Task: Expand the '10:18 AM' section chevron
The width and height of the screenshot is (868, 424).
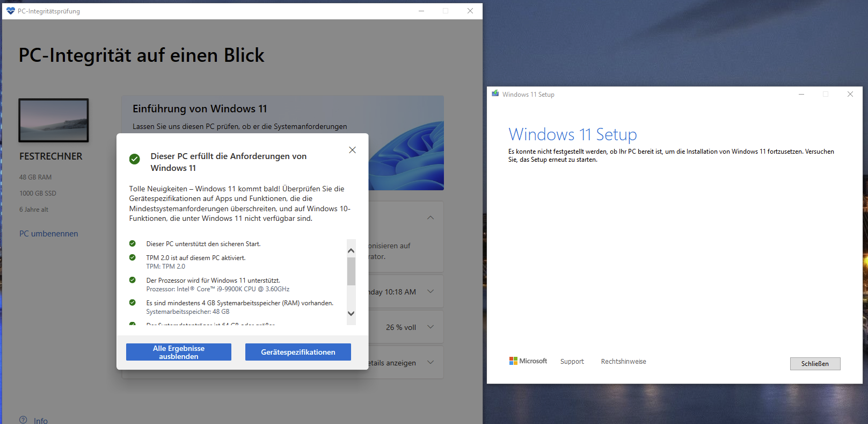Action: point(431,291)
